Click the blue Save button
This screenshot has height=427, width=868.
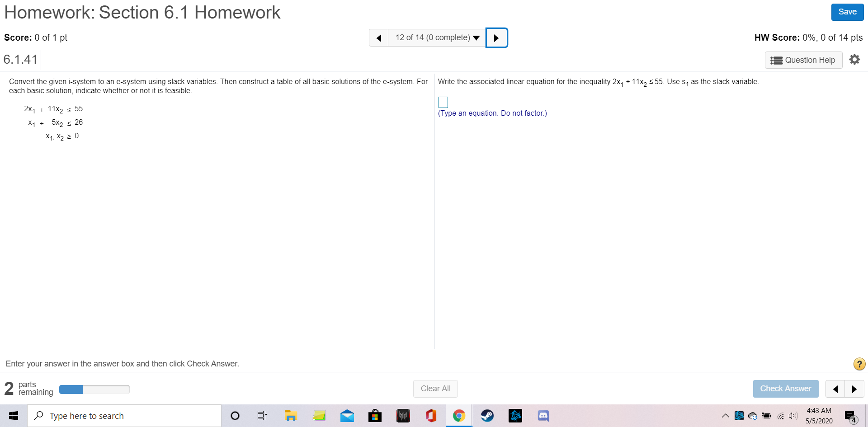(x=847, y=12)
